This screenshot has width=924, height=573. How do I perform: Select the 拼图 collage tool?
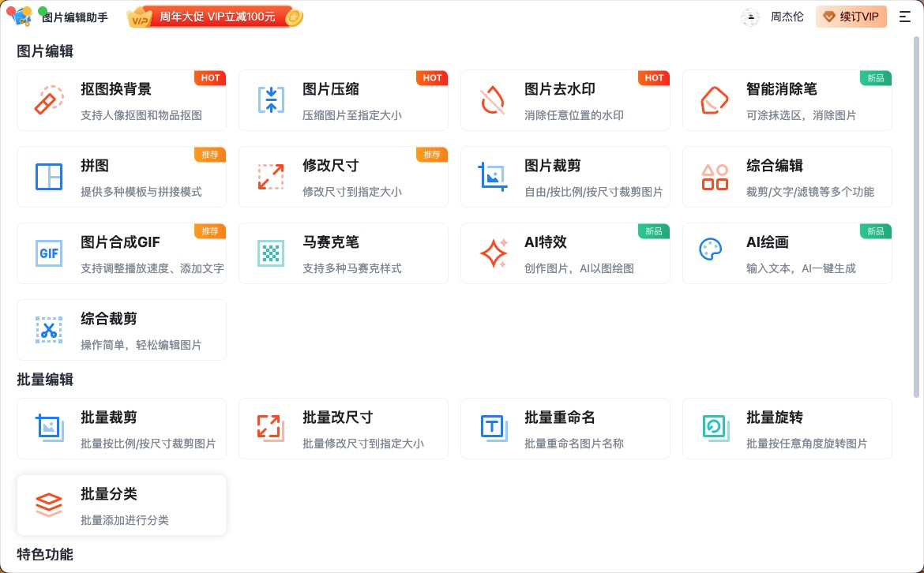122,177
